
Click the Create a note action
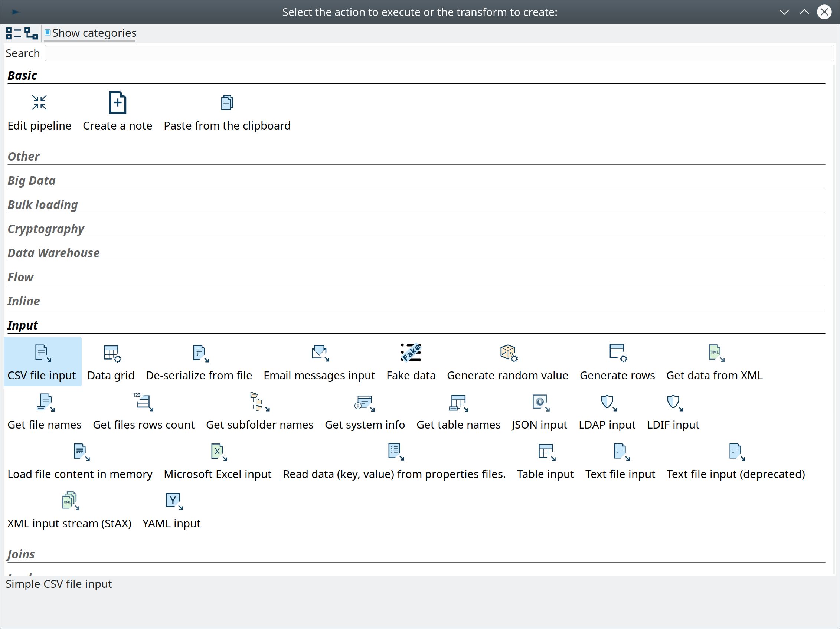[117, 103]
